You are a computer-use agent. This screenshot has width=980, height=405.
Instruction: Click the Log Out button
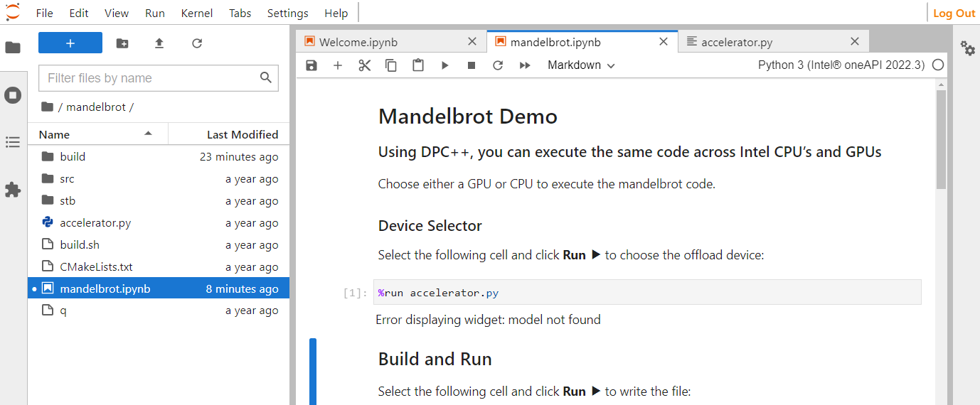point(954,13)
